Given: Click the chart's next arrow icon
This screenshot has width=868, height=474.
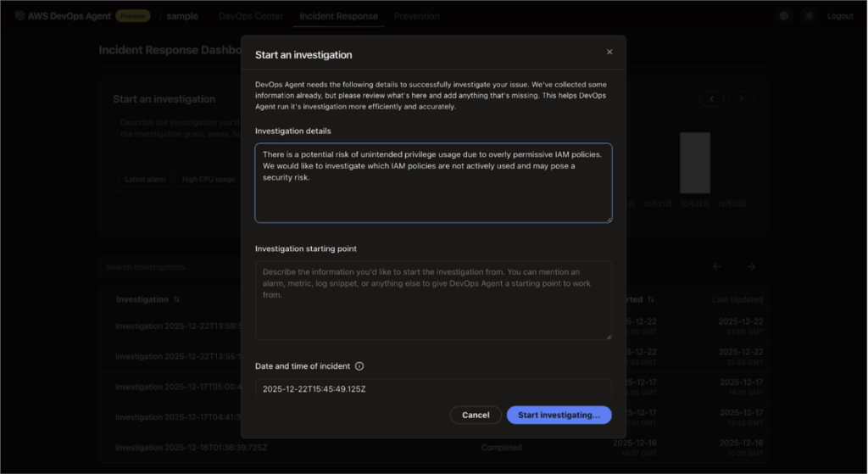Looking at the screenshot, I should point(742,99).
